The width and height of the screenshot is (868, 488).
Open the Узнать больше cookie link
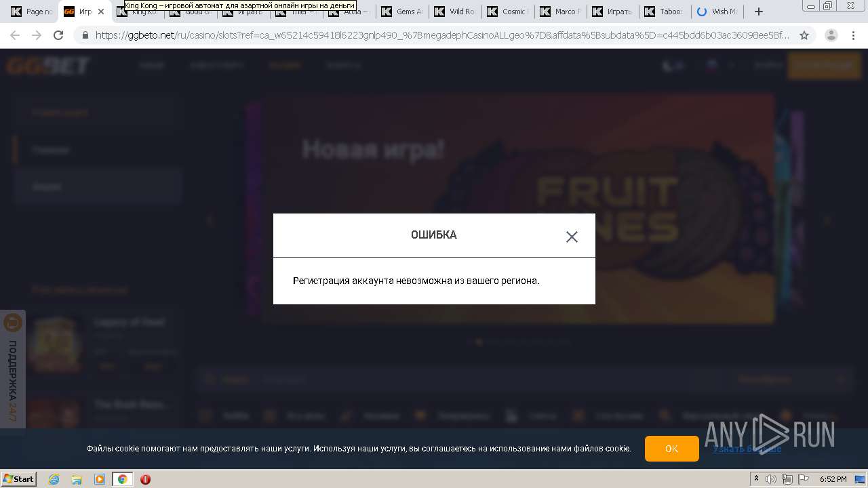(747, 449)
